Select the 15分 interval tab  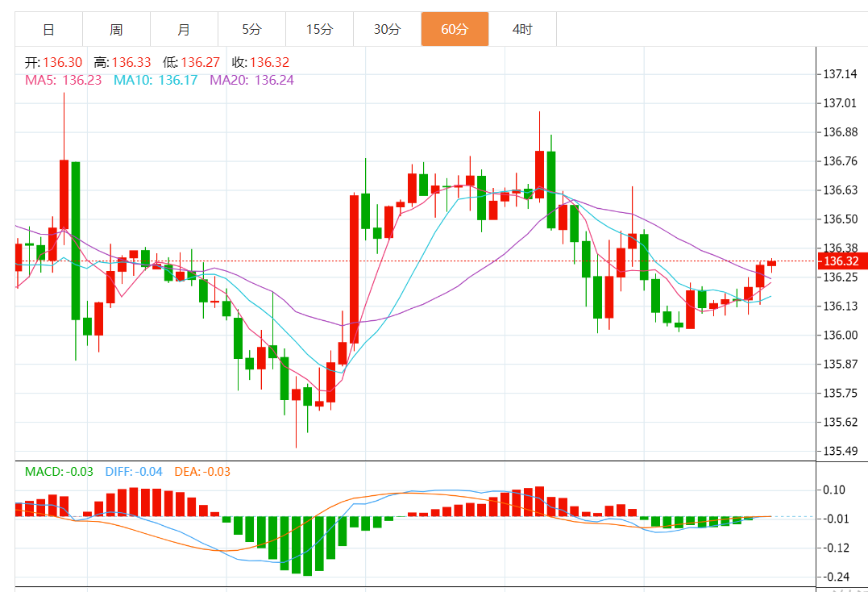pos(319,30)
